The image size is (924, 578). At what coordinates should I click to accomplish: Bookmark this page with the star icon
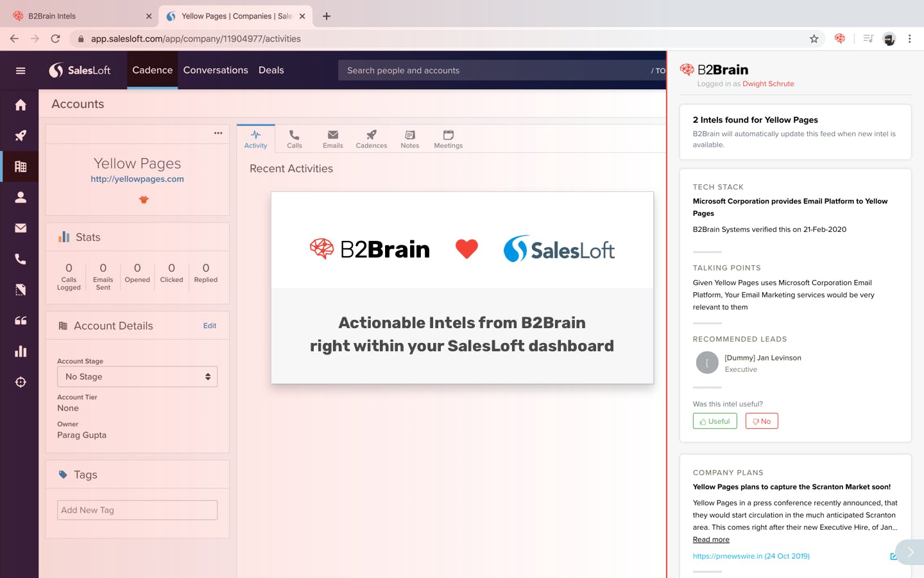pyautogui.click(x=814, y=39)
